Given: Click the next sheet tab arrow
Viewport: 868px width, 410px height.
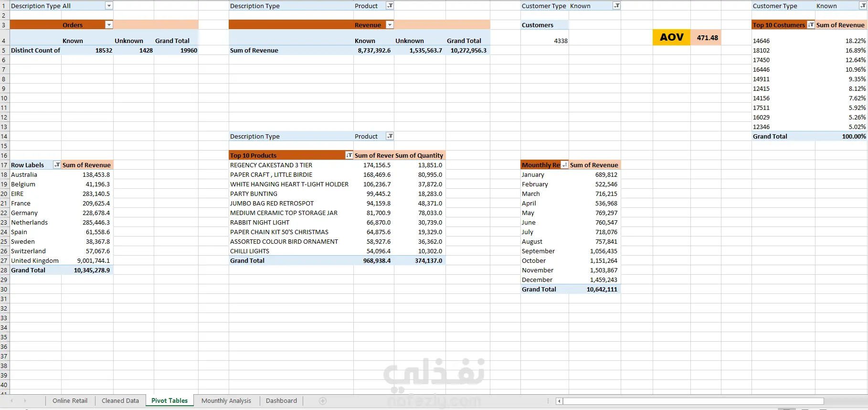Looking at the screenshot, I should tap(25, 401).
